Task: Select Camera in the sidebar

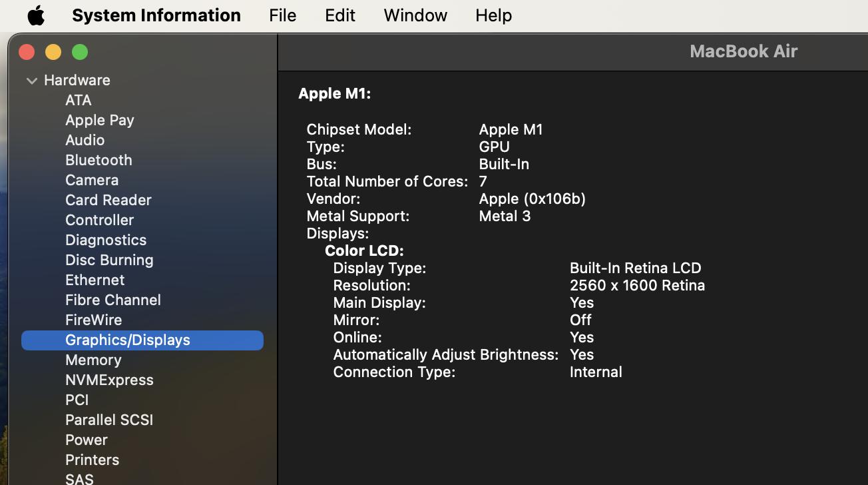Action: tap(92, 180)
